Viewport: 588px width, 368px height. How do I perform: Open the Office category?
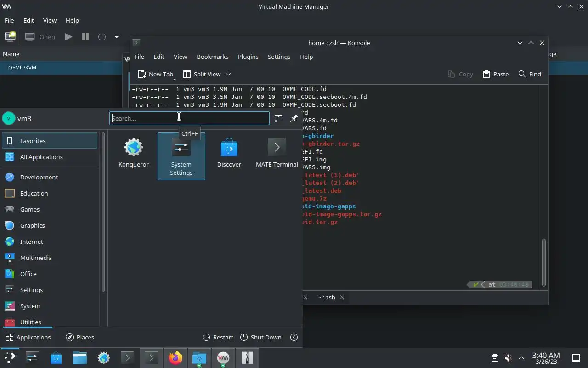[x=50, y=274]
